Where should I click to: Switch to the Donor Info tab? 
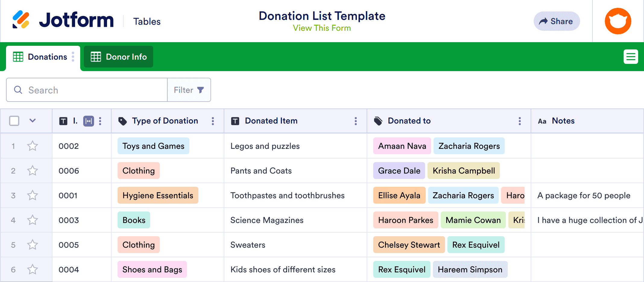coord(118,57)
